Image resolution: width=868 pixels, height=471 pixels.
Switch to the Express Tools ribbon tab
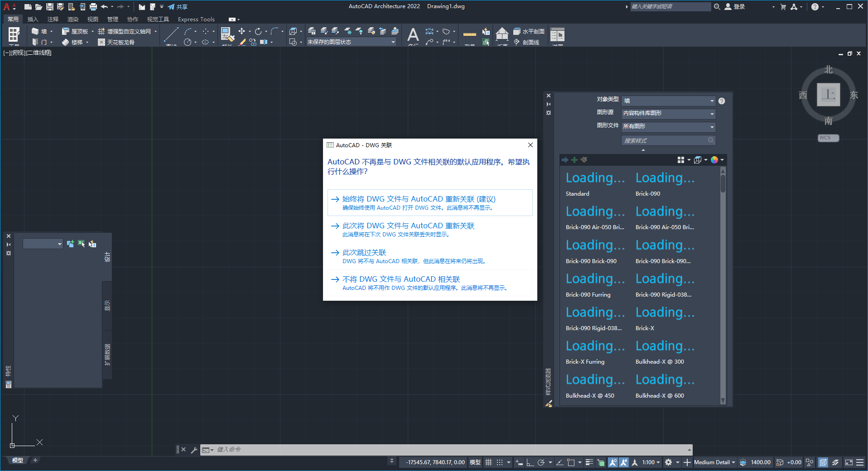[x=196, y=19]
